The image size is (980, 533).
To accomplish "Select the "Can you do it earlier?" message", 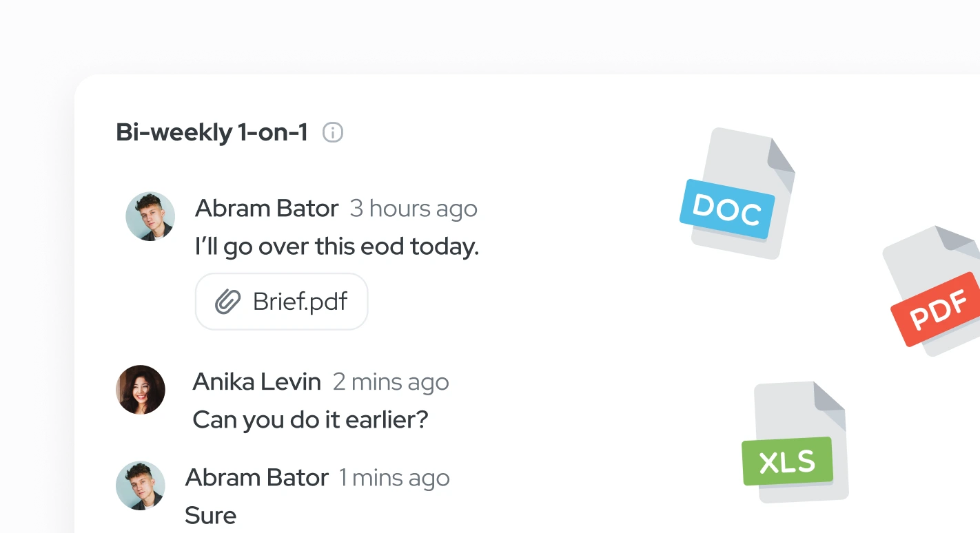I will 310,419.
